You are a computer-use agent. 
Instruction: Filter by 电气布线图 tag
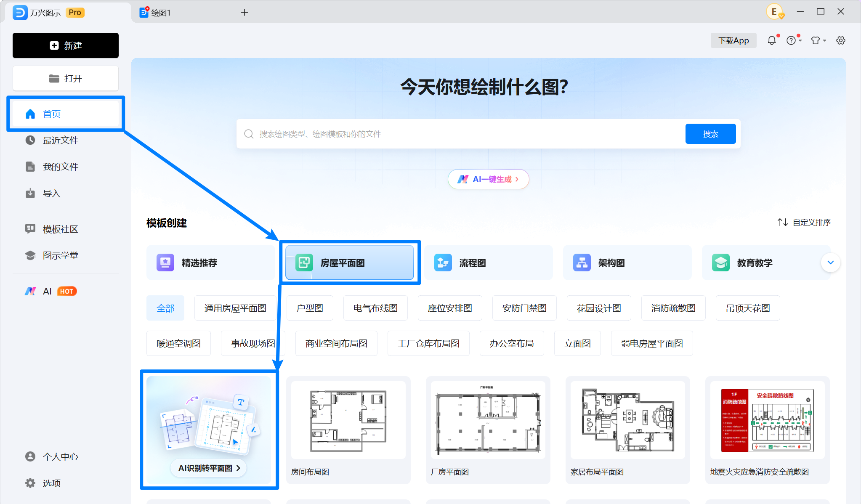[x=375, y=308]
